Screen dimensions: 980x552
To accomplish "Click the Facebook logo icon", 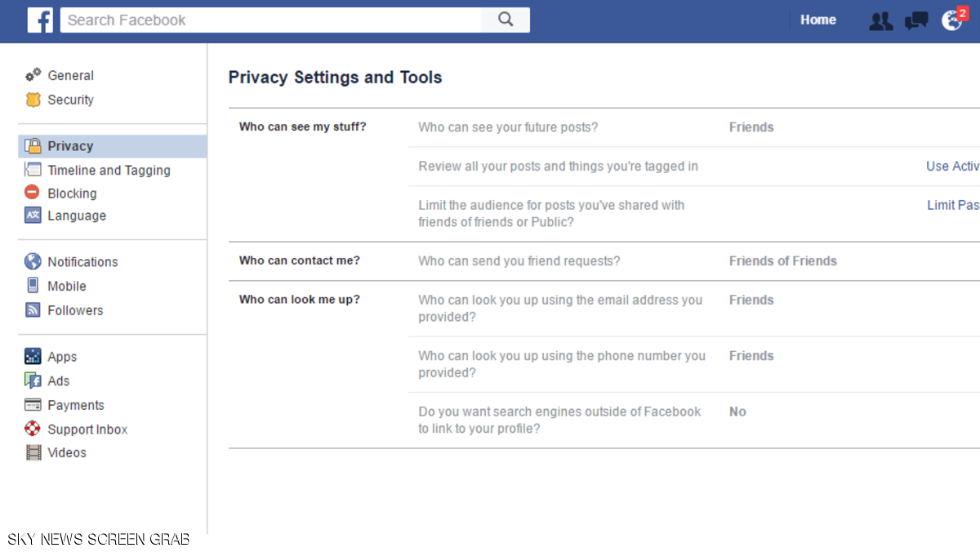I will point(39,20).
